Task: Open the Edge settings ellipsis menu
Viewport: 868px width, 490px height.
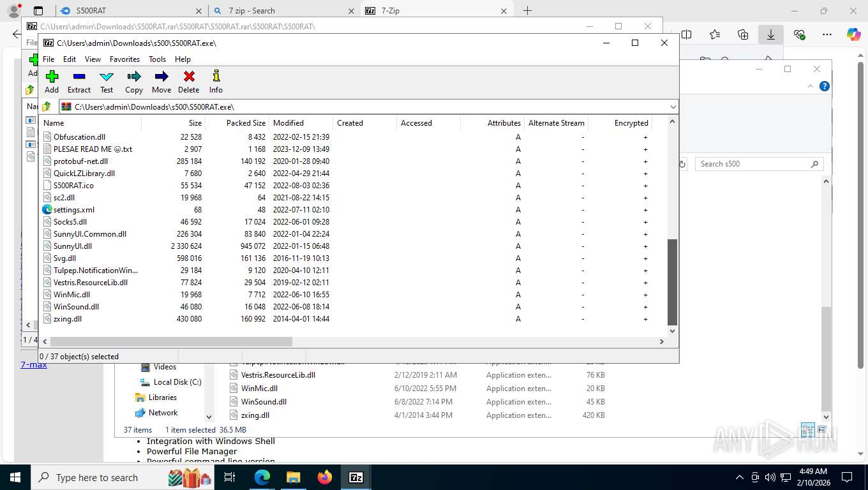Action: pos(827,35)
